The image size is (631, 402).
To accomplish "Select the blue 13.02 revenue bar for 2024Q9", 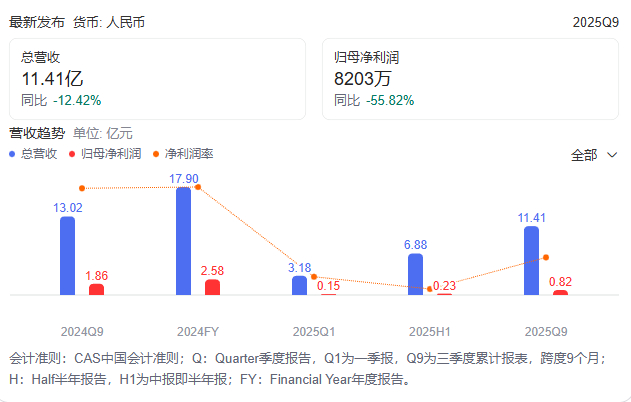I will tap(68, 256).
